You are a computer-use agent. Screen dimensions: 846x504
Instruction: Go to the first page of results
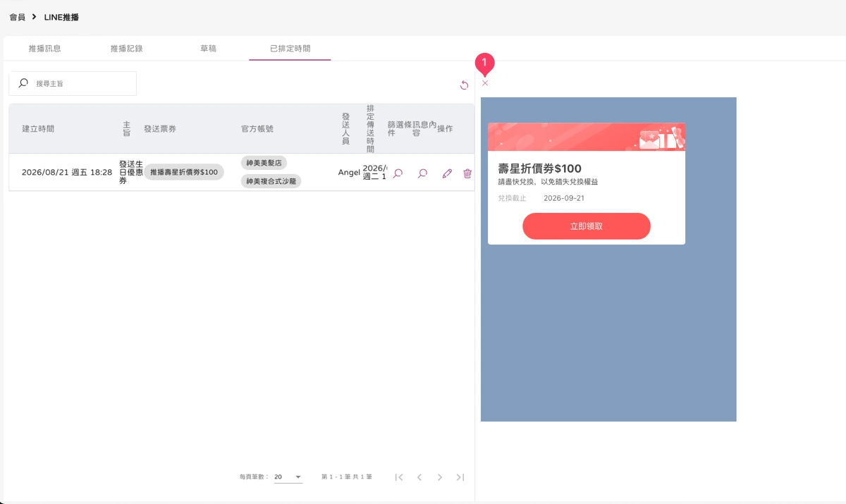pos(399,477)
